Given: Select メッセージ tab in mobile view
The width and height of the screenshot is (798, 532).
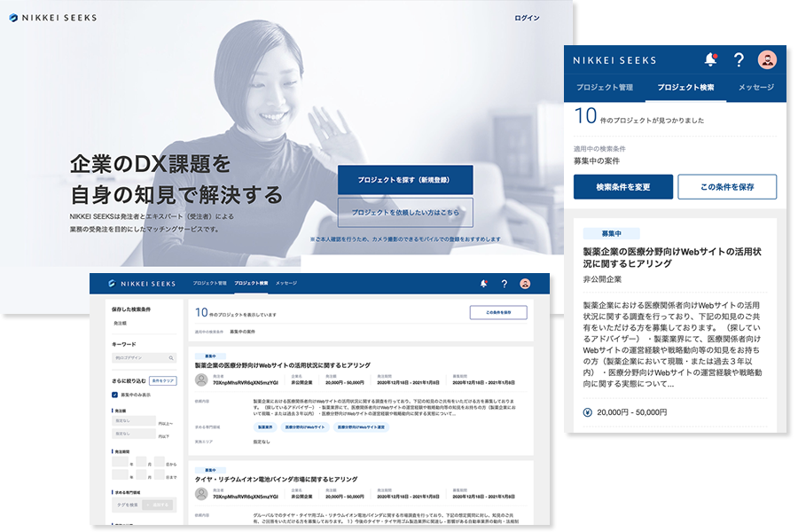Looking at the screenshot, I should point(755,88).
